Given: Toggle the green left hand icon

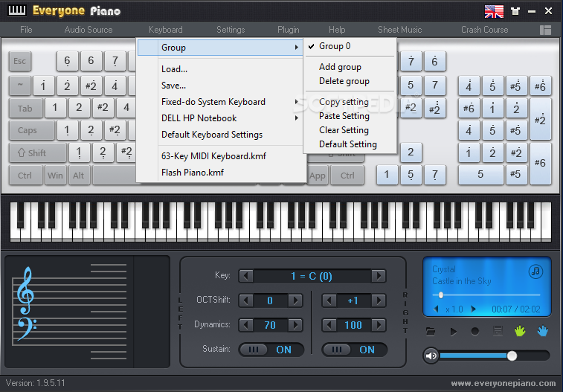Looking at the screenshot, I should tap(520, 331).
